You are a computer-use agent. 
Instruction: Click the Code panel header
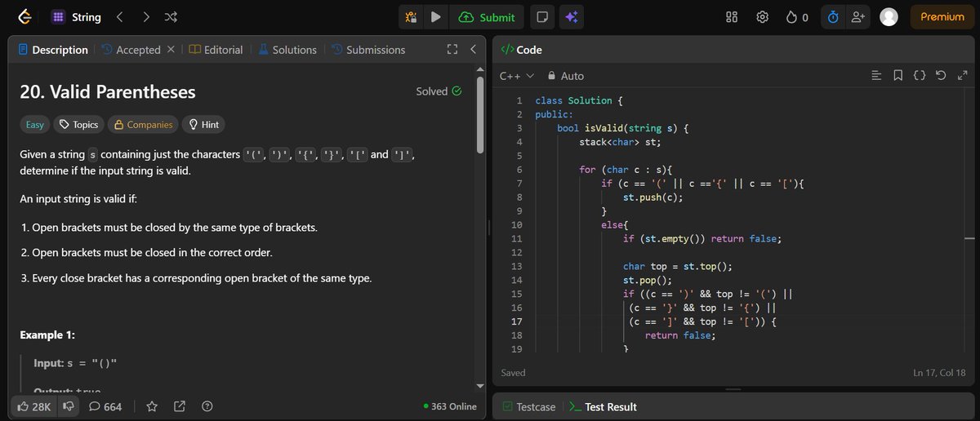click(x=521, y=50)
